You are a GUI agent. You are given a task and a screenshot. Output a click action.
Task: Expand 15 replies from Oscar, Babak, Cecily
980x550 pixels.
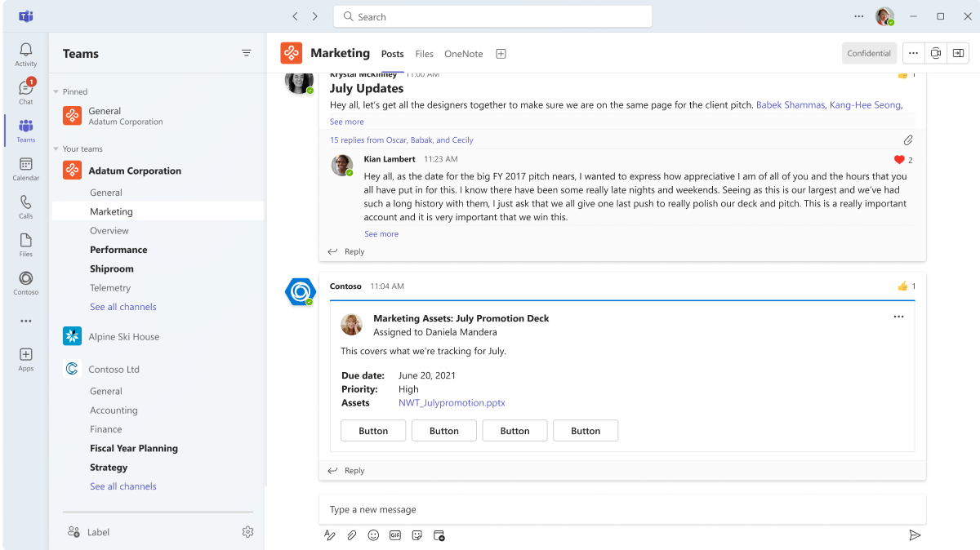coord(401,140)
